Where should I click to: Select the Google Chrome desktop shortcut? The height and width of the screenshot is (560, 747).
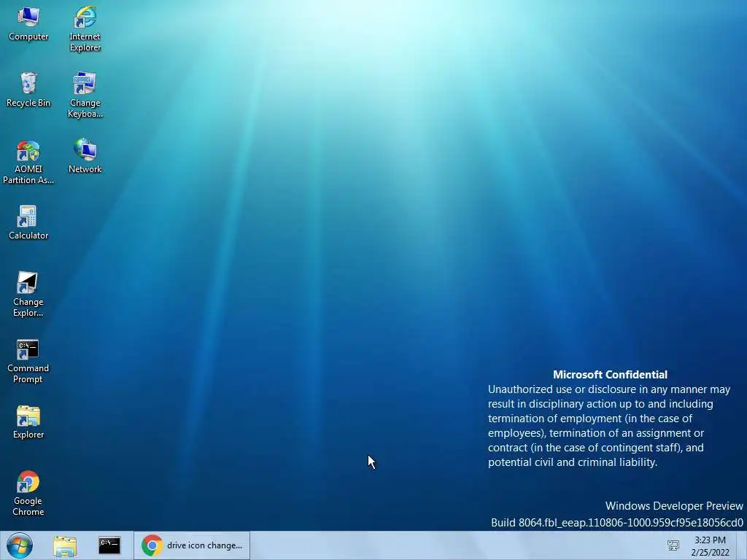click(28, 494)
